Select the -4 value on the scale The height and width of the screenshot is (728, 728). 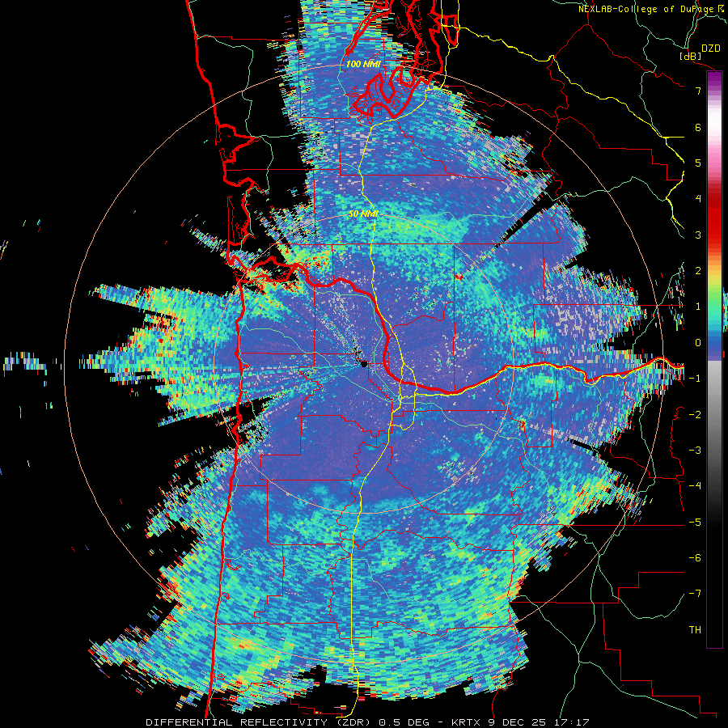[x=695, y=486]
